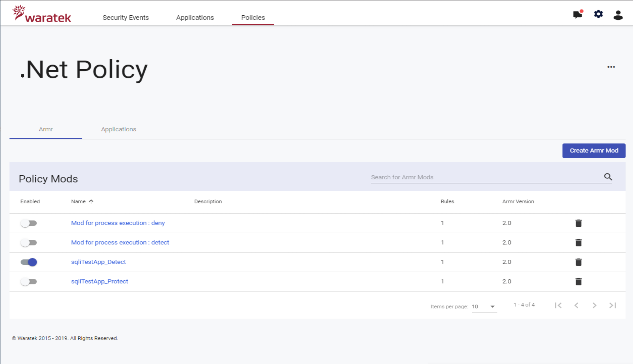The height and width of the screenshot is (364, 633).
Task: Click the Search for Armr Mods field
Action: click(485, 177)
